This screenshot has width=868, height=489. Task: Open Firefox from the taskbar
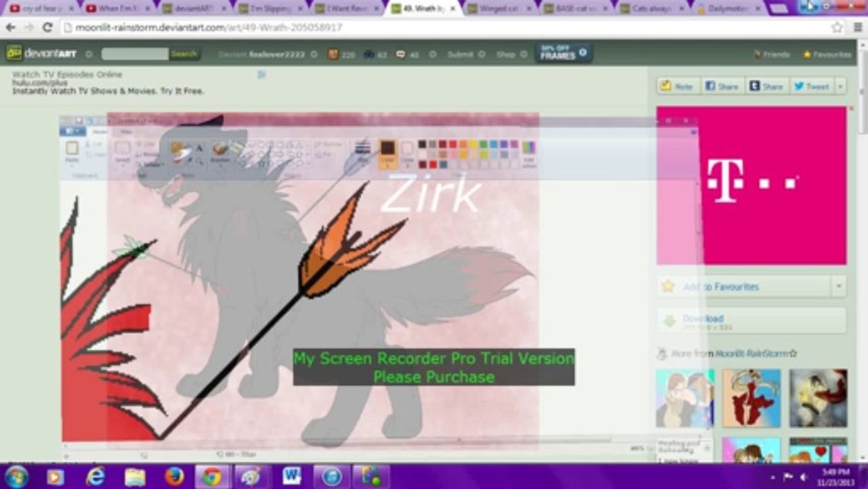[174, 477]
